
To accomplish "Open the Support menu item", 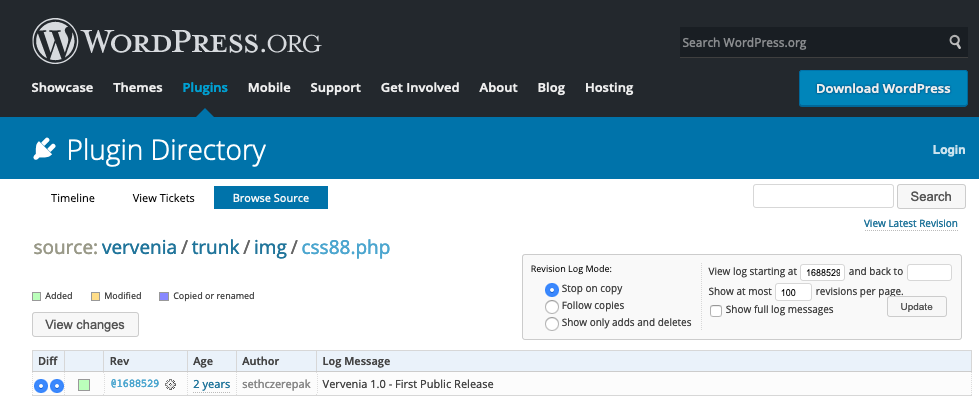I will click(x=335, y=87).
